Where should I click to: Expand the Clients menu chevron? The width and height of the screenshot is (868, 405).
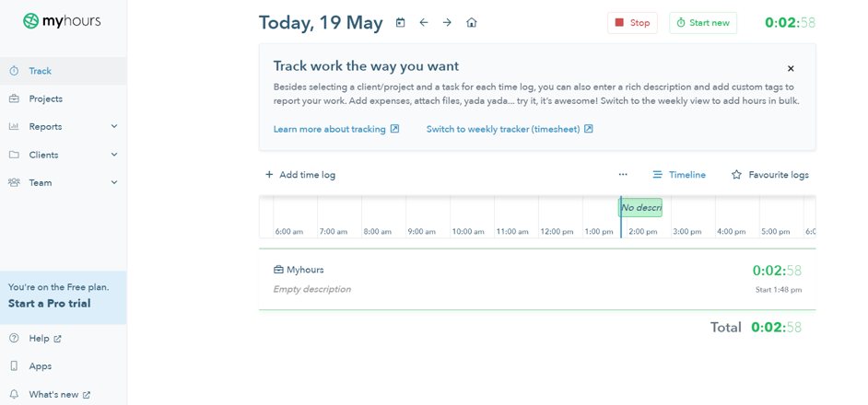pyautogui.click(x=114, y=155)
